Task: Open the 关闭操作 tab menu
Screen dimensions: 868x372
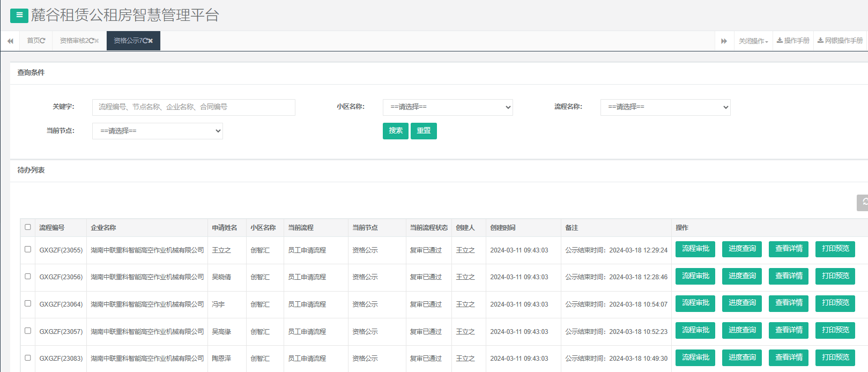Action: coord(753,41)
